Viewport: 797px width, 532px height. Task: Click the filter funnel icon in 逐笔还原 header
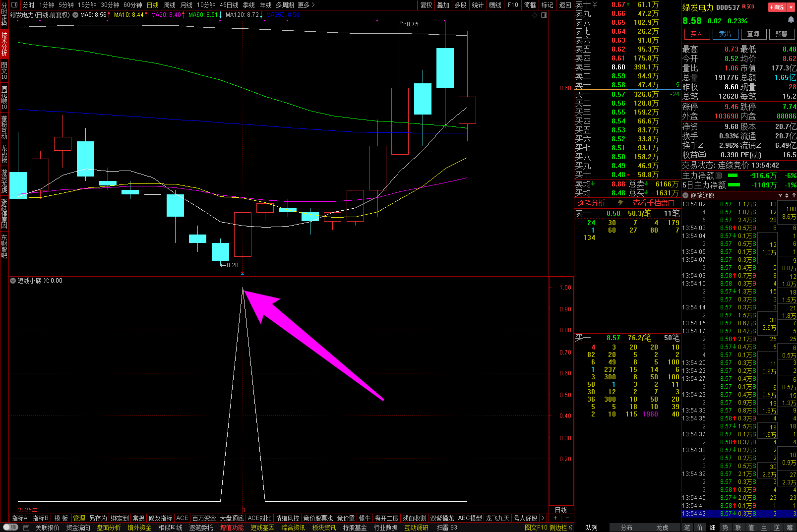(780, 195)
